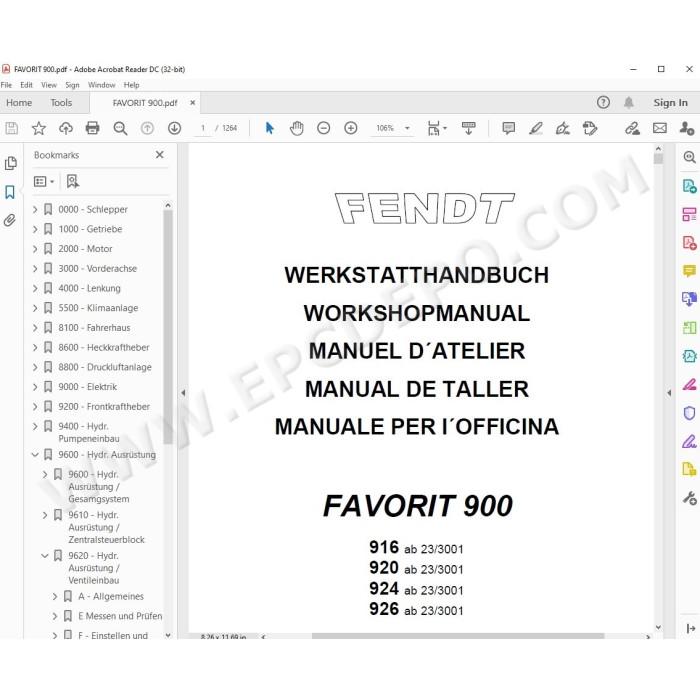
Task: Open the Help question mark icon
Action: click(603, 103)
